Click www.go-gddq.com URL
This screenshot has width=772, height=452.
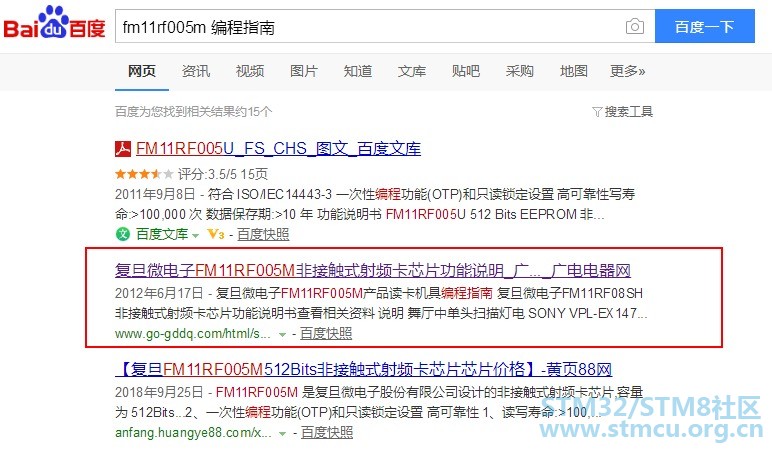pyautogui.click(x=193, y=333)
